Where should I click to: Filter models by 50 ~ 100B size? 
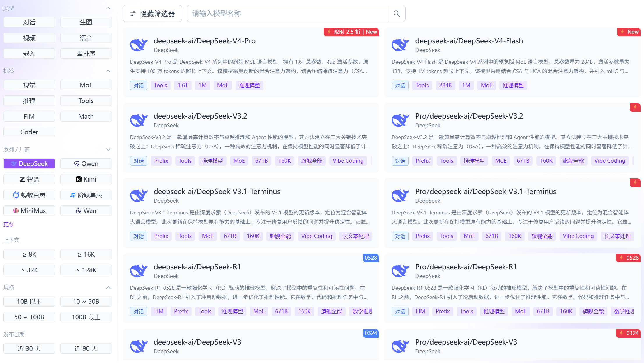[x=29, y=317]
